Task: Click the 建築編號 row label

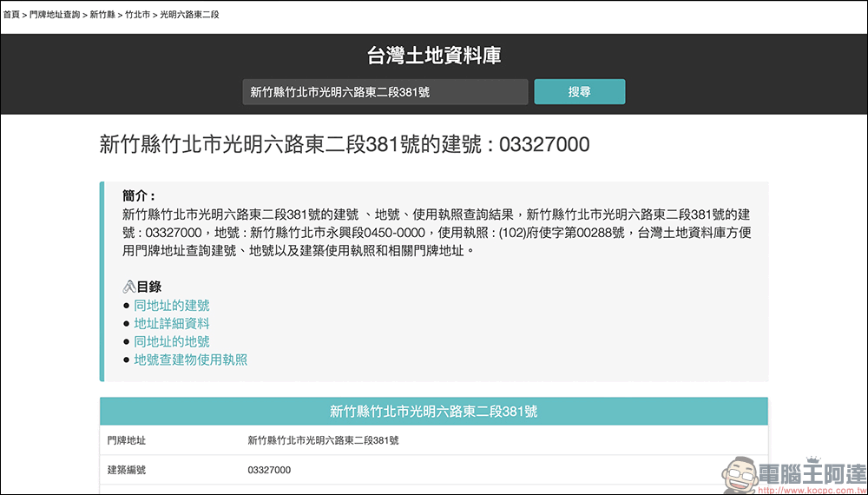Action: coord(127,471)
